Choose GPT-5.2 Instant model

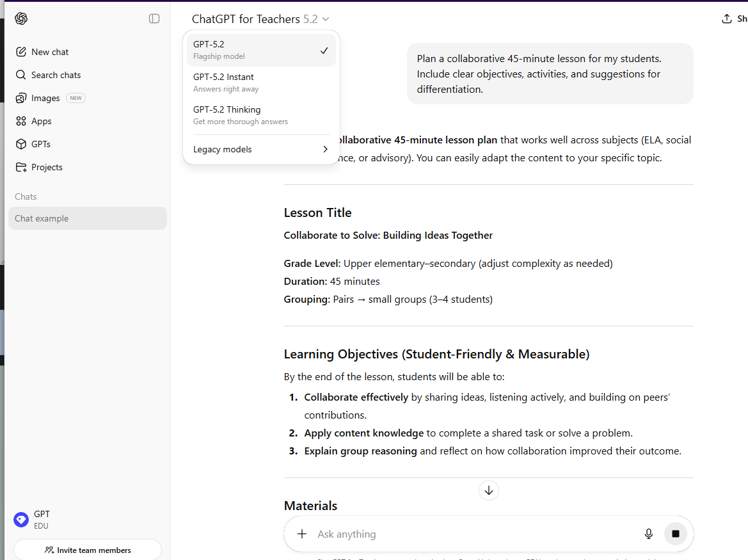pos(260,83)
